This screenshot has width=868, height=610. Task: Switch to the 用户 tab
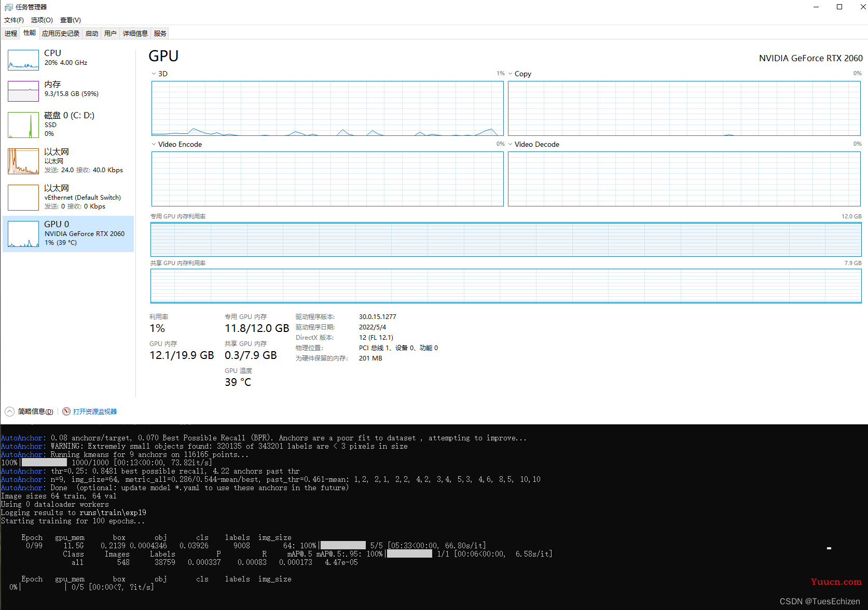coord(111,33)
